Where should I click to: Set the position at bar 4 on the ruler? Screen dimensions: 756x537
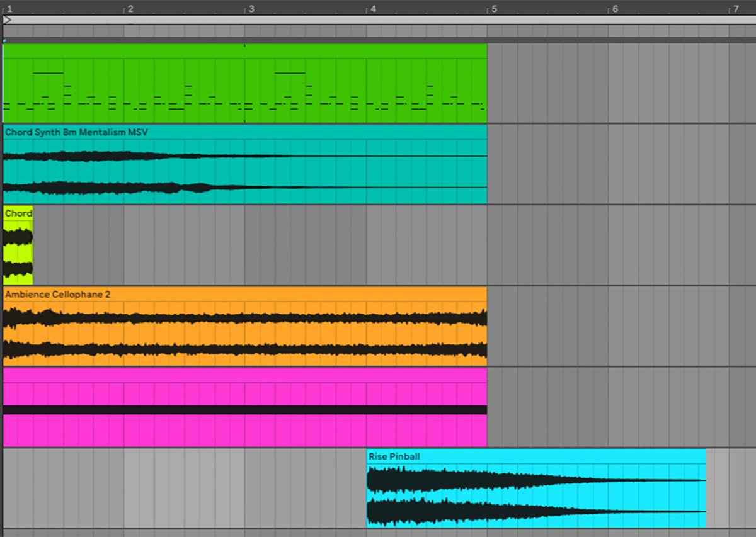pos(373,8)
